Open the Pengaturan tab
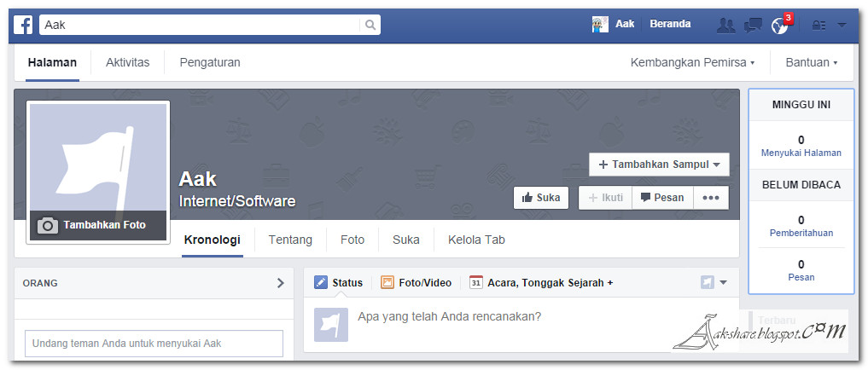This screenshot has height=370, width=868. (x=210, y=62)
